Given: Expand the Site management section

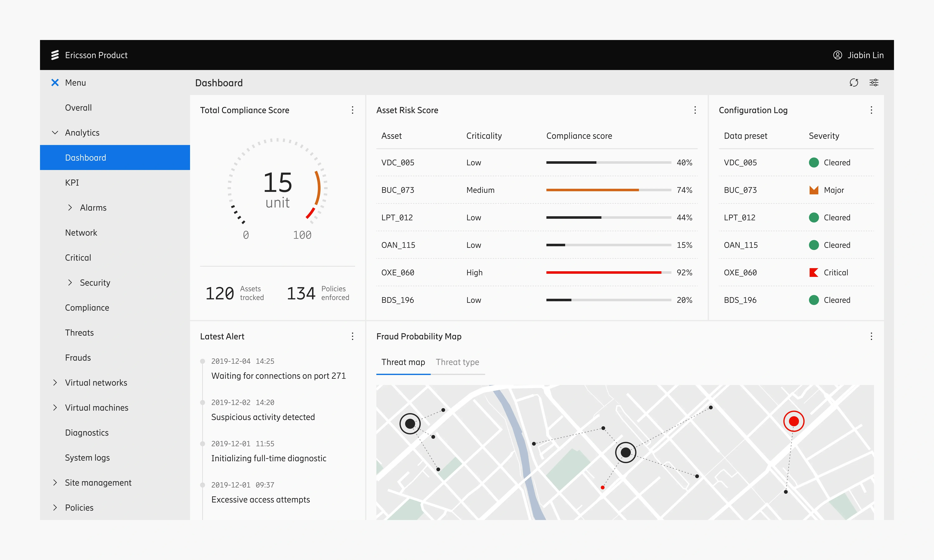Looking at the screenshot, I should 55,483.
